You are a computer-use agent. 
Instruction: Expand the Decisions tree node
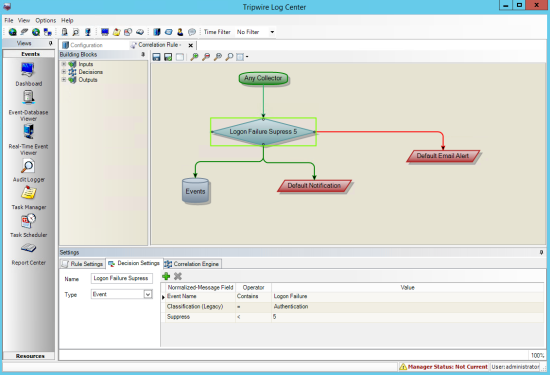(64, 72)
